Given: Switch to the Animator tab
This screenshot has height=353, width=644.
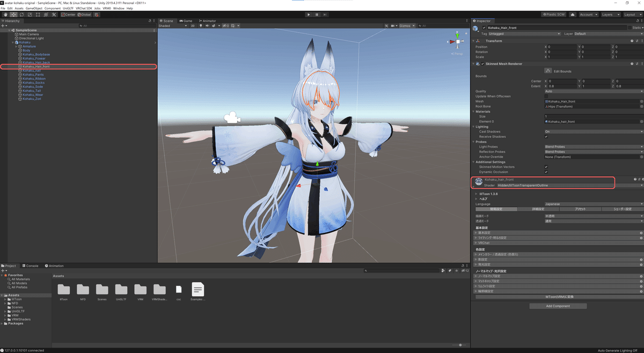Looking at the screenshot, I should point(207,21).
